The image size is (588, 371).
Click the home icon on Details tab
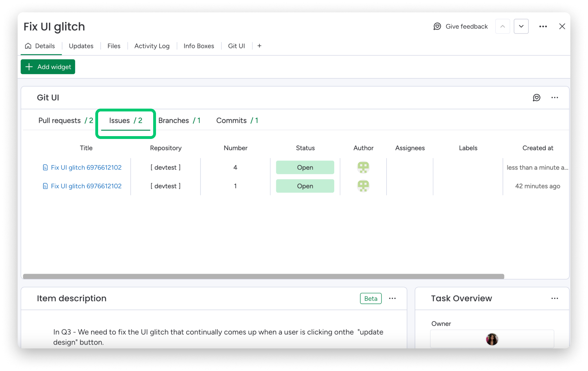[x=28, y=46]
